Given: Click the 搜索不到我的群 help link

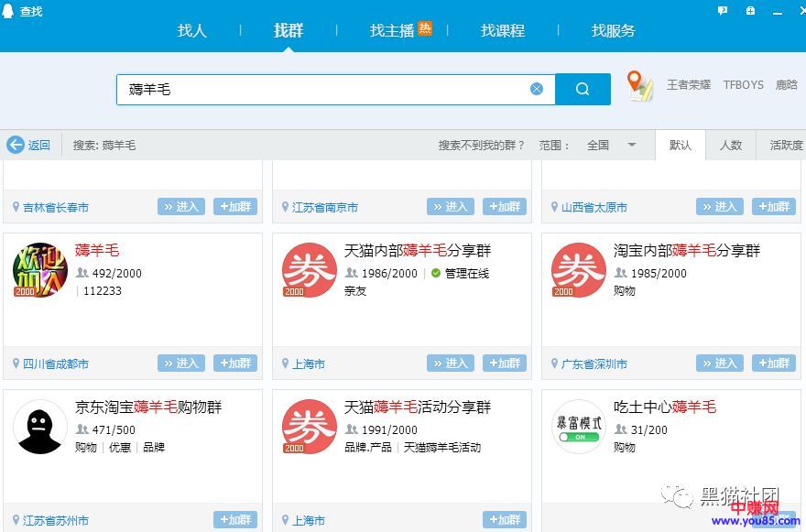Looking at the screenshot, I should pos(482,145).
